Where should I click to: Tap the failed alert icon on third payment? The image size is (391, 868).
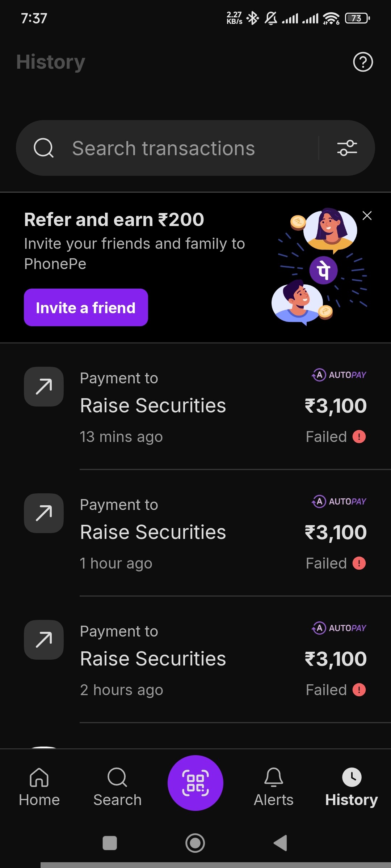point(359,690)
